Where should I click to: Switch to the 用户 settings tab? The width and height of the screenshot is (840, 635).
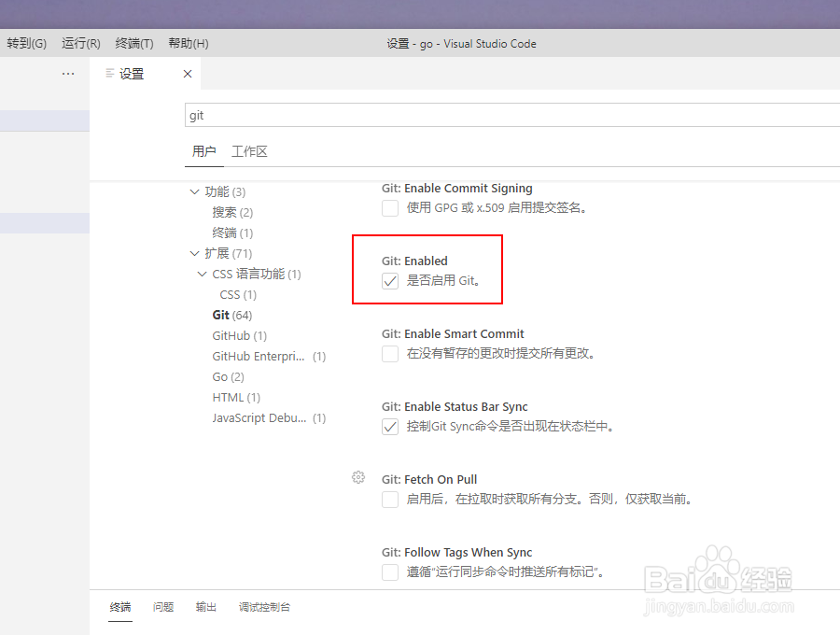(x=204, y=151)
